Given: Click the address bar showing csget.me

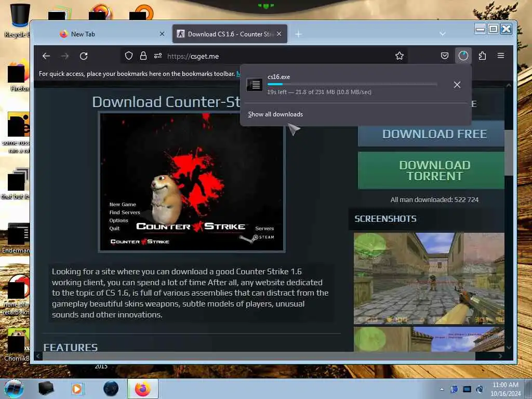Looking at the screenshot, I should (x=264, y=56).
